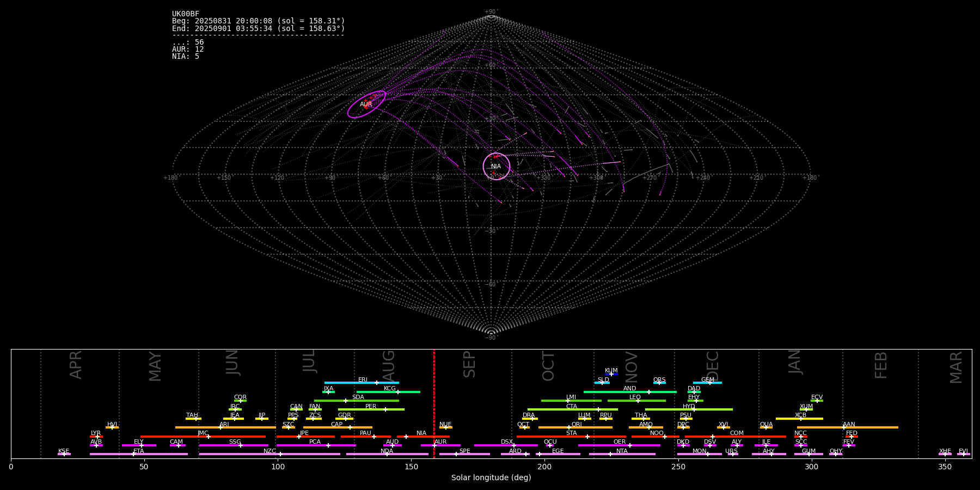
Task: Select the AND shower bar in timeline
Action: click(630, 391)
